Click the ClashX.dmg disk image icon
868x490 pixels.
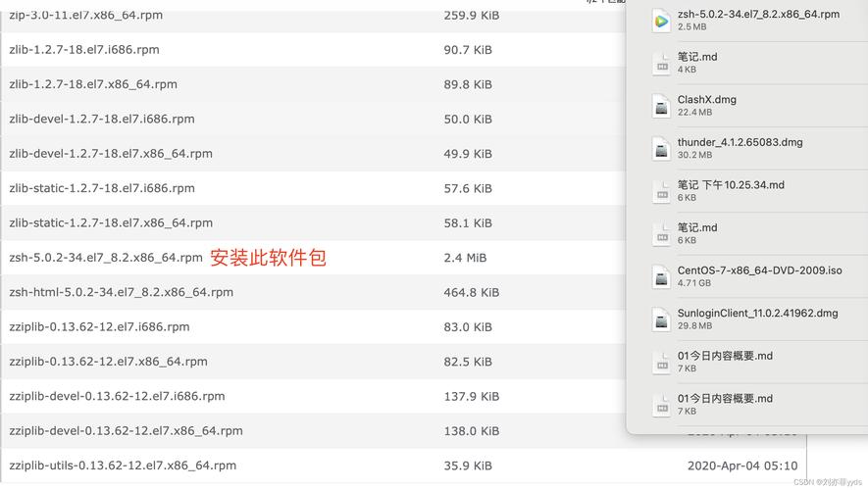coord(661,106)
